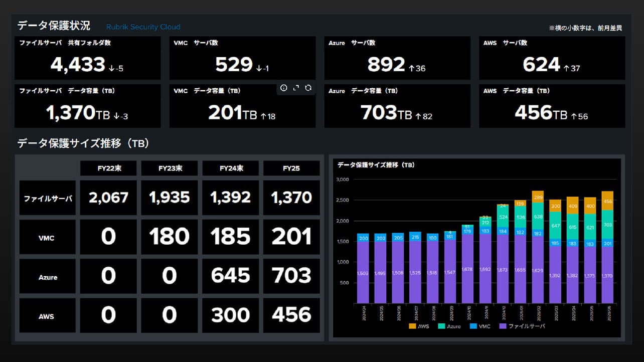Click the Azure row header in table
This screenshot has height=362, width=644.
click(x=48, y=276)
